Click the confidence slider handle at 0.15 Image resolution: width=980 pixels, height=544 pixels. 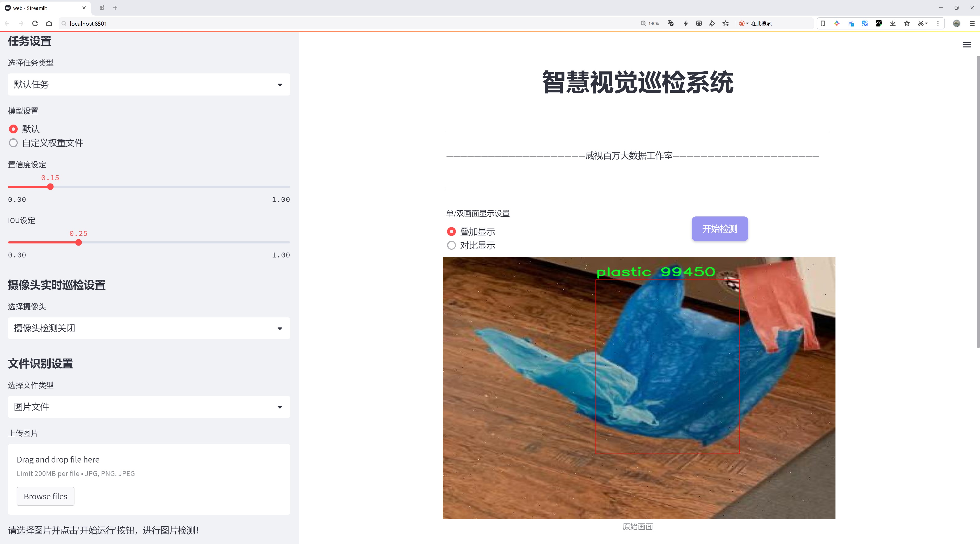(50, 187)
